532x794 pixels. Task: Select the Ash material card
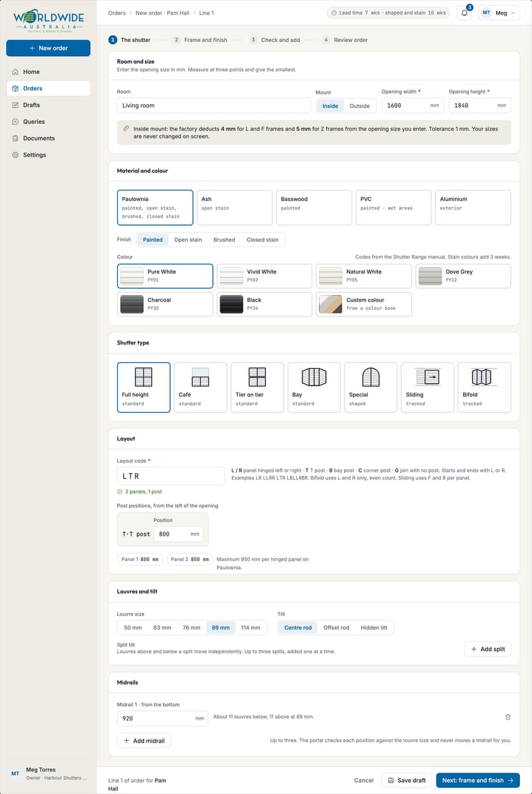pyautogui.click(x=234, y=208)
